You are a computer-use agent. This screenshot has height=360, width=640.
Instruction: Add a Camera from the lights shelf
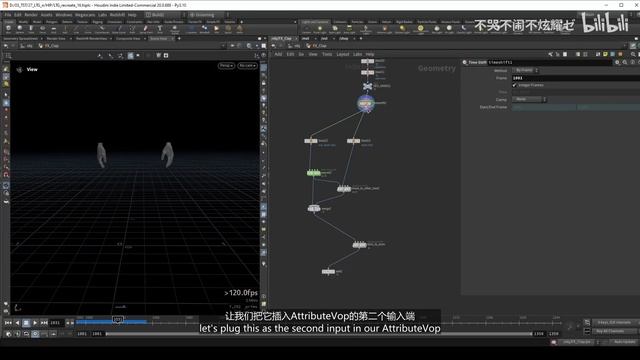click(x=306, y=29)
